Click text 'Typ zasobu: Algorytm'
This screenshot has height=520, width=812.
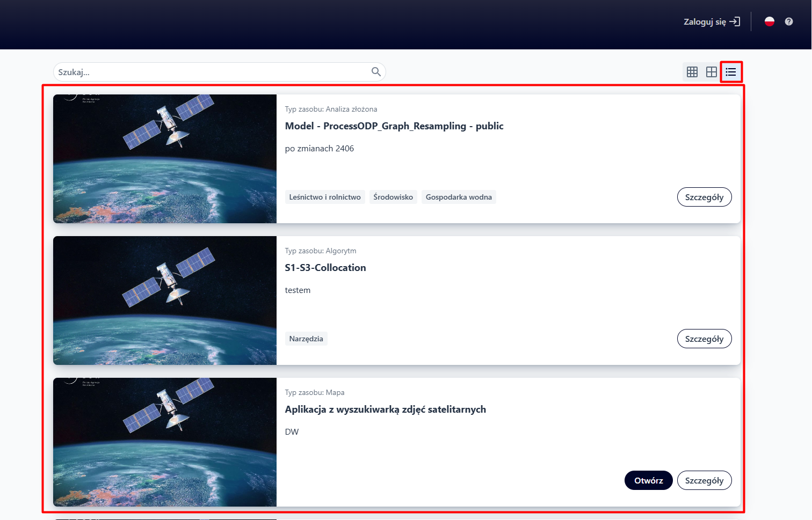pos(321,251)
